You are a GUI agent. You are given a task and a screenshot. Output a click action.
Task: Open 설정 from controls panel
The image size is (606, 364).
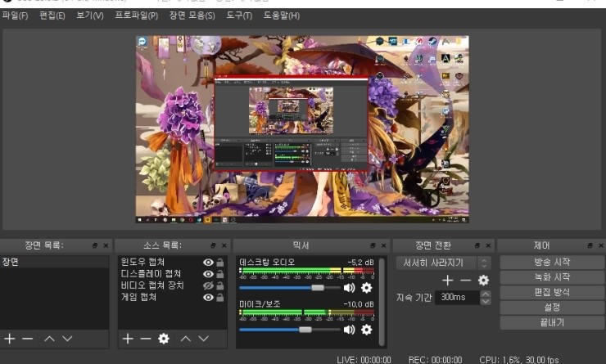coord(552,308)
